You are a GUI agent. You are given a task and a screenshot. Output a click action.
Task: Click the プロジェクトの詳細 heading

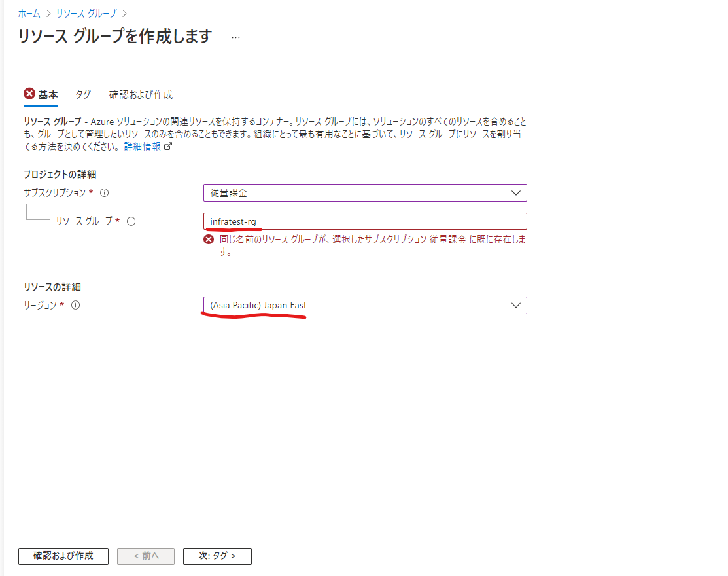point(60,174)
